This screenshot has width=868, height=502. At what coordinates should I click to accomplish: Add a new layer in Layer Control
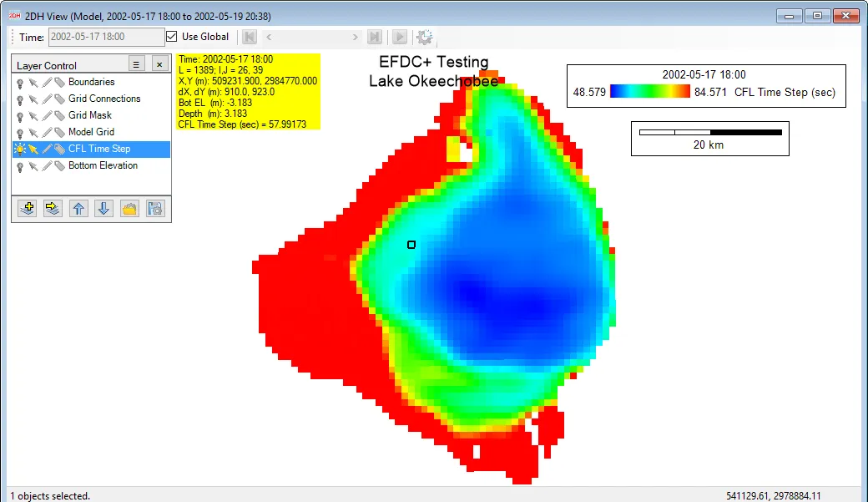[x=27, y=208]
